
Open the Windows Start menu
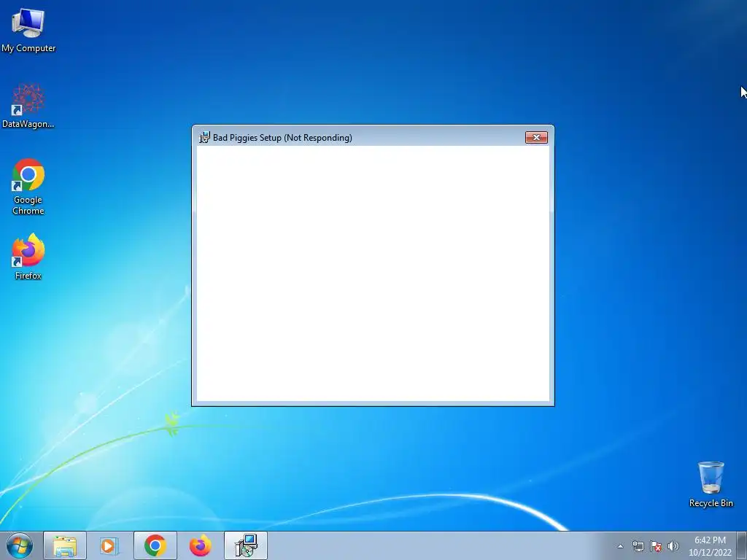point(20,545)
